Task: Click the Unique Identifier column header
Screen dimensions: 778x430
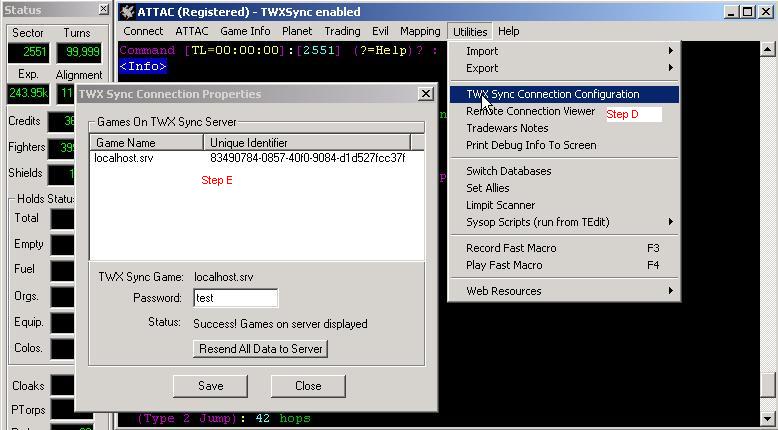Action: 307,143
